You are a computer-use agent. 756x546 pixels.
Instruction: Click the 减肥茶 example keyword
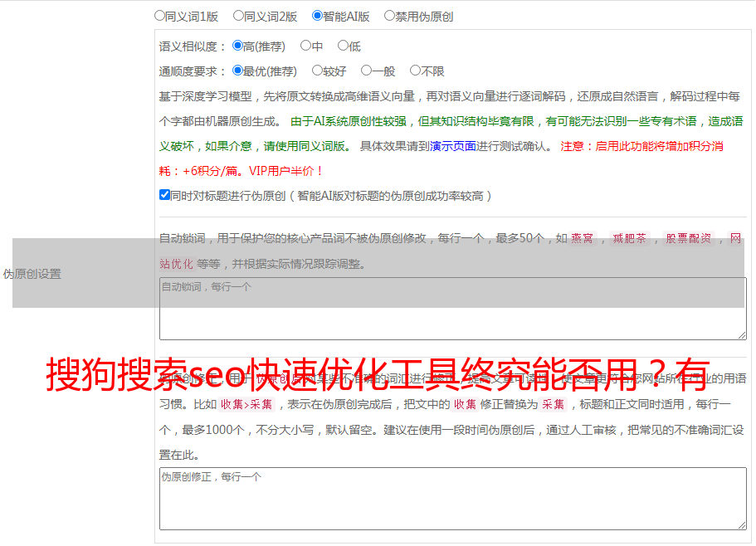[629, 238]
